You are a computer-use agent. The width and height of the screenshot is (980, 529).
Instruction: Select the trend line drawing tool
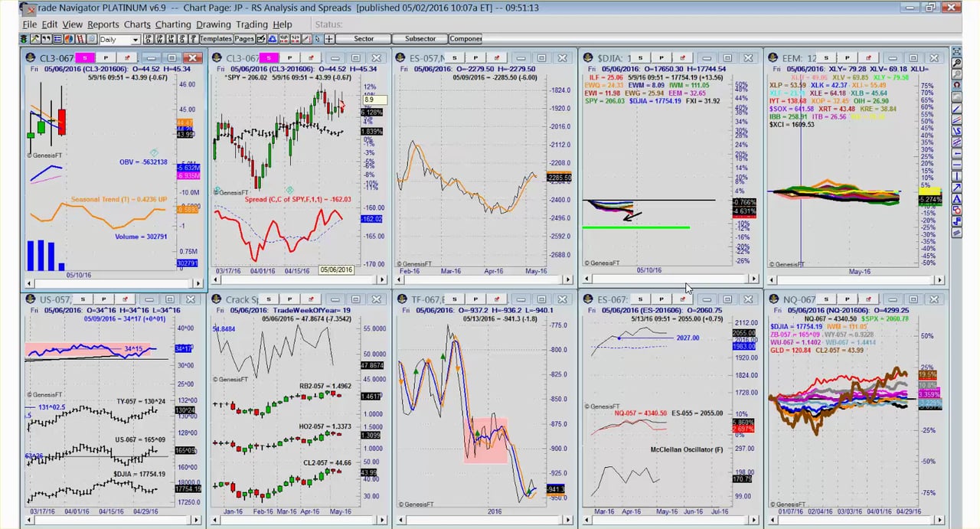tap(957, 109)
